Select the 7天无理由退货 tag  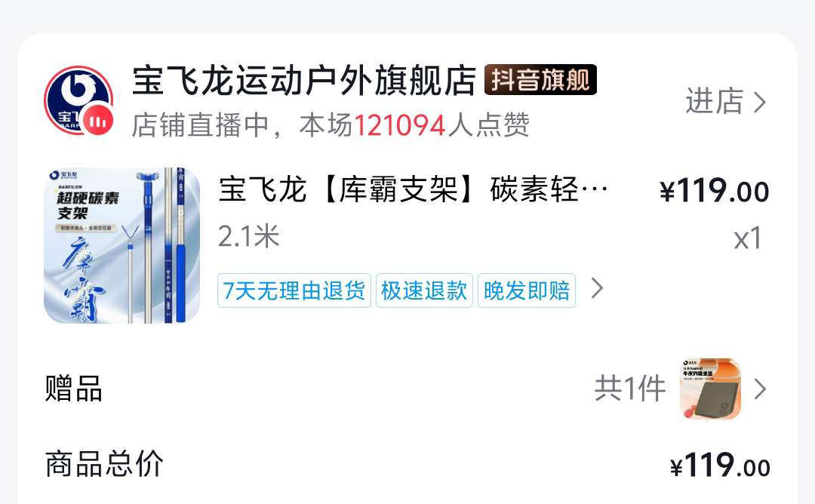tap(294, 290)
